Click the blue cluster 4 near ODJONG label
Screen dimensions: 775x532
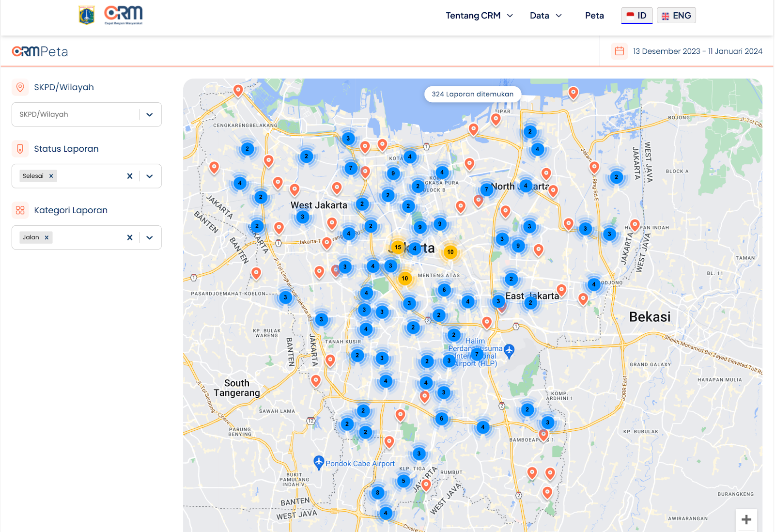click(594, 284)
